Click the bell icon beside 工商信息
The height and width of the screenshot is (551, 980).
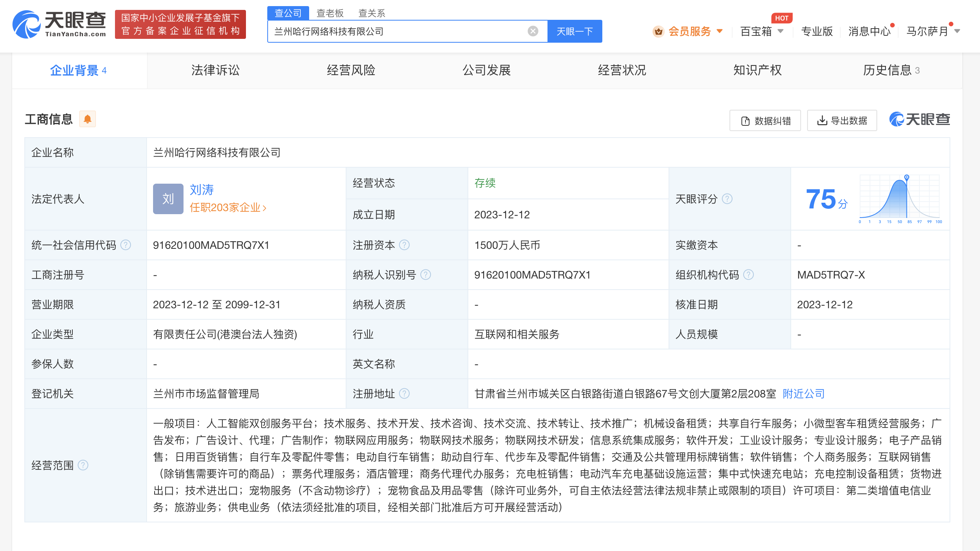[88, 119]
